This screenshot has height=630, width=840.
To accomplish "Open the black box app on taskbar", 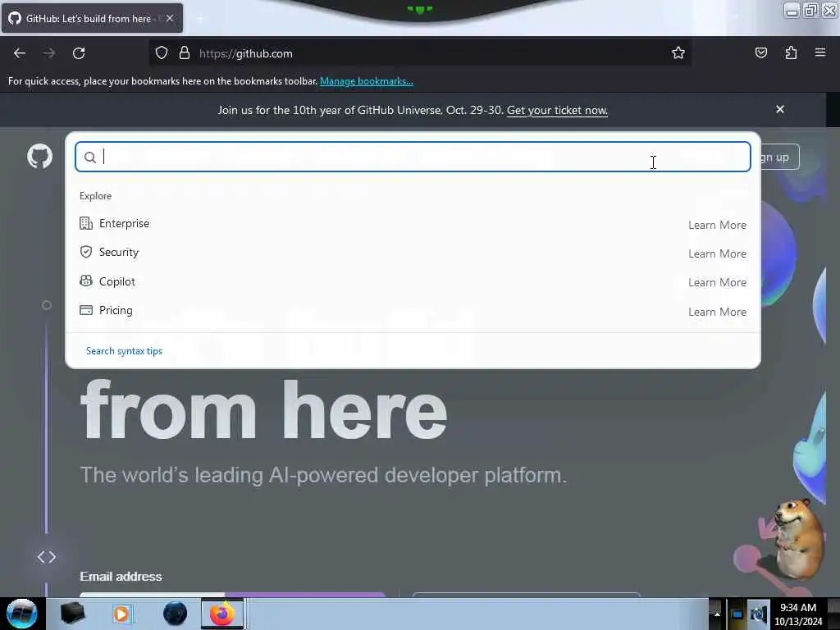I will pyautogui.click(x=73, y=614).
